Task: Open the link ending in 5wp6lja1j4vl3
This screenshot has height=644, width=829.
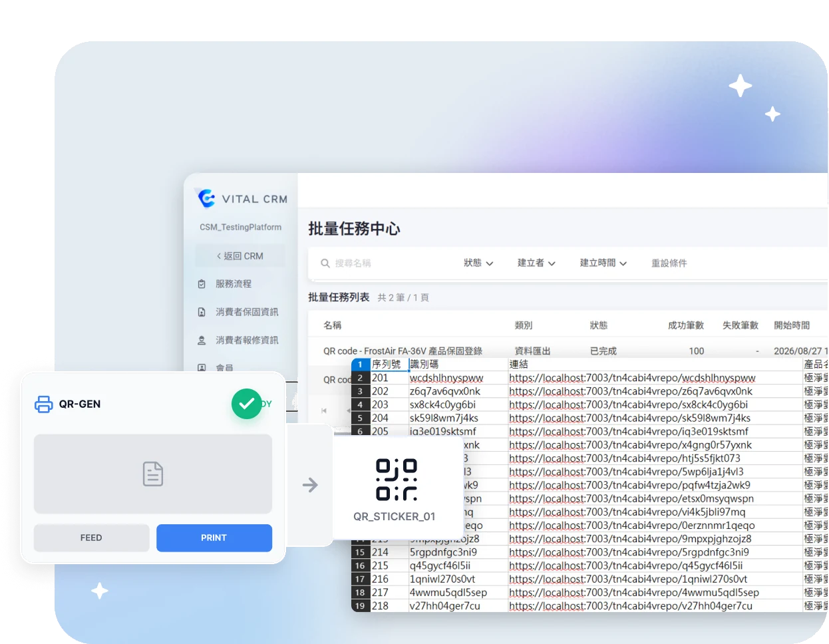Action: (626, 472)
